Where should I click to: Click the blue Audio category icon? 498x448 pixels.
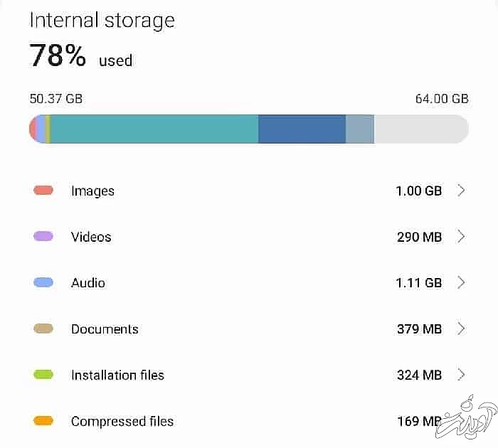click(43, 283)
